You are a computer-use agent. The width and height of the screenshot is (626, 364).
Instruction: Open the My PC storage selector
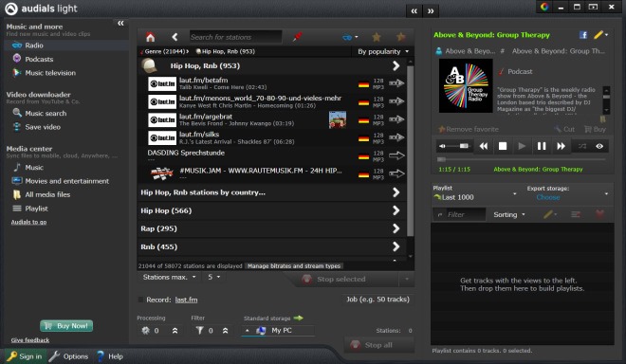tap(278, 331)
